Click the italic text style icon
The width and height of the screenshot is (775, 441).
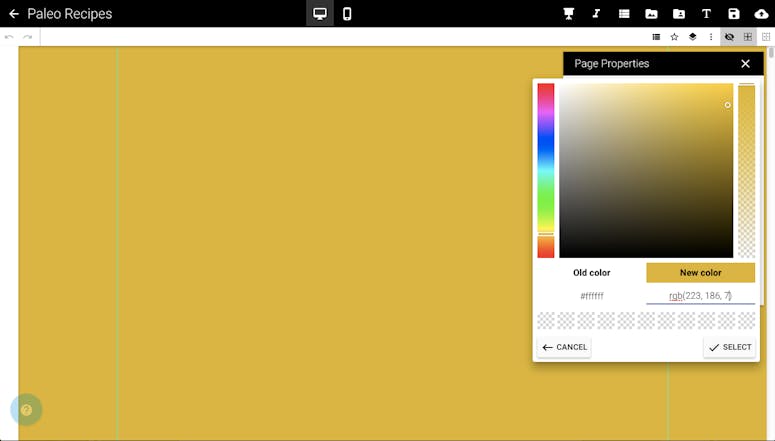click(x=596, y=14)
